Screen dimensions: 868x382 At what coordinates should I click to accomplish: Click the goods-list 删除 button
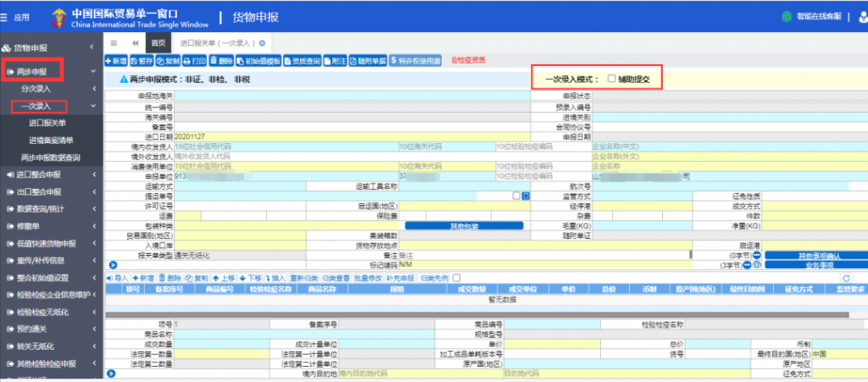point(170,278)
